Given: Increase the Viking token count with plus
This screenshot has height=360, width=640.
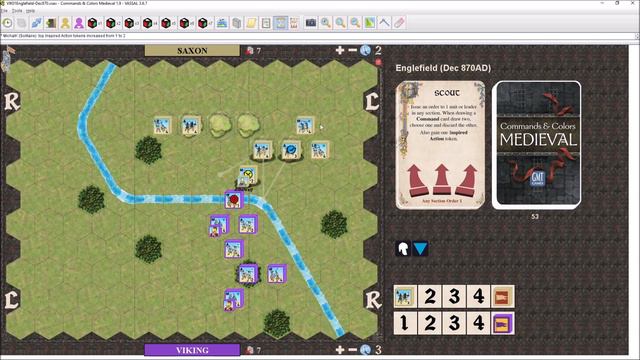Looking at the screenshot, I should pos(340,350).
